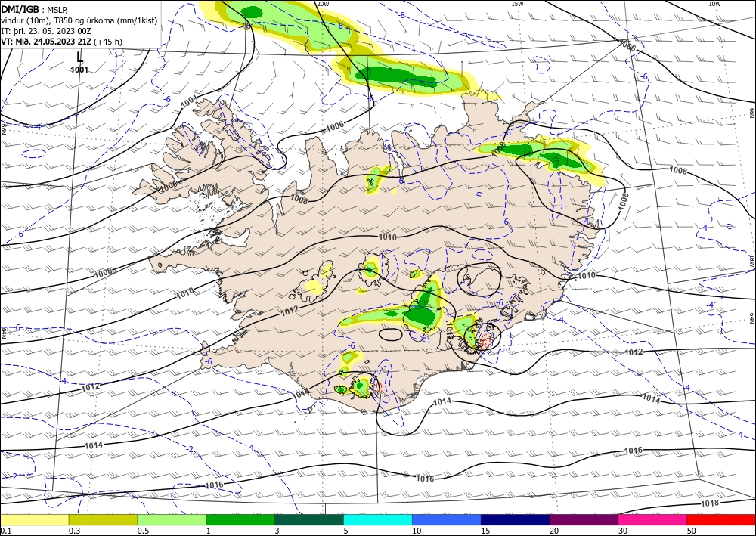This screenshot has height=536, width=756.
Task: Click the '10W' longitude label
Action: pyautogui.click(x=714, y=4)
